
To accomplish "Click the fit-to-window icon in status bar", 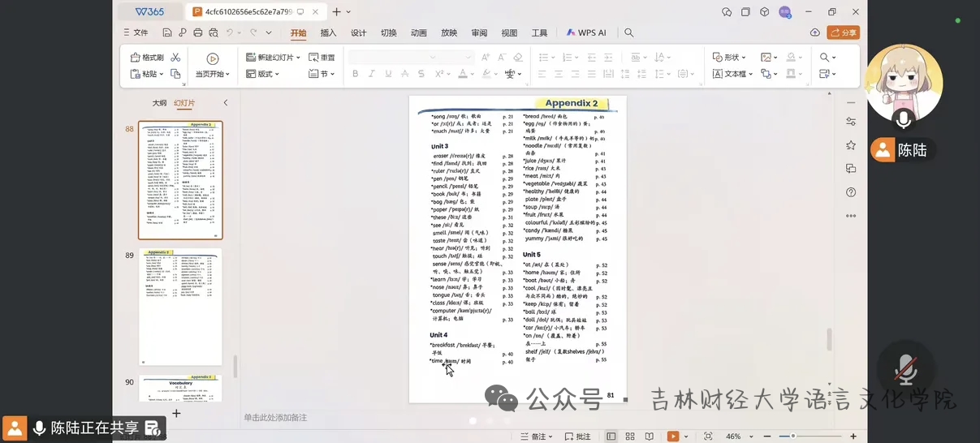I will tap(709, 437).
